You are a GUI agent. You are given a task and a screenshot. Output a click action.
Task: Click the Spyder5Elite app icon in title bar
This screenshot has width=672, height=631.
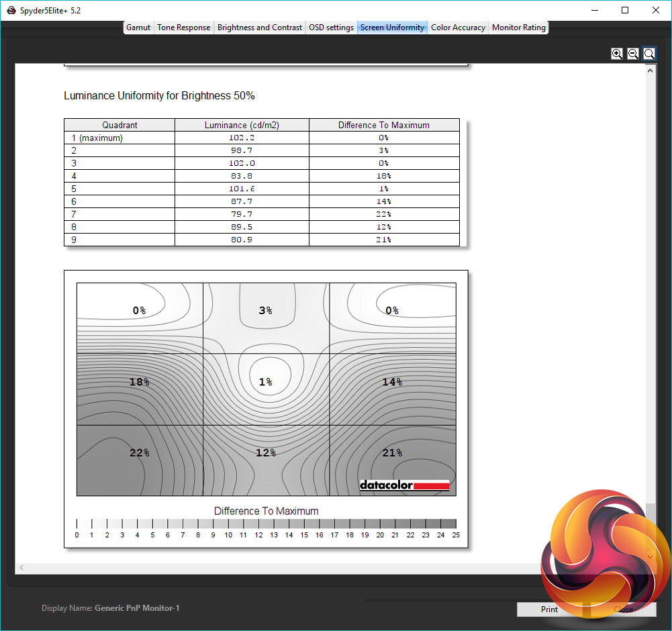11,10
